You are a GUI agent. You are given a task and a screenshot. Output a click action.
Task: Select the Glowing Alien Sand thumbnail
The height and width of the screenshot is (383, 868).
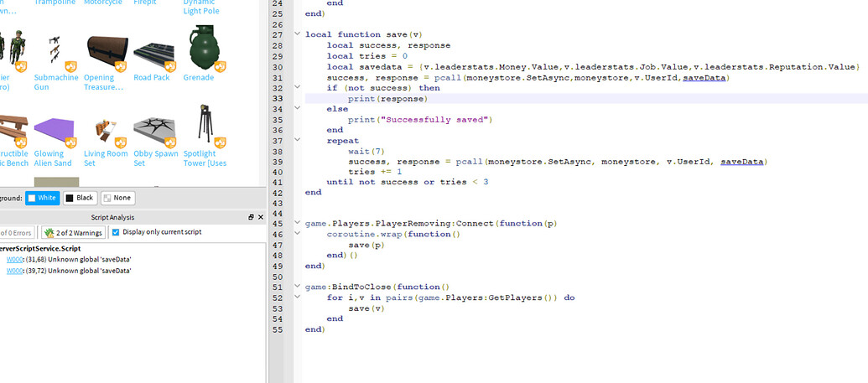54,132
